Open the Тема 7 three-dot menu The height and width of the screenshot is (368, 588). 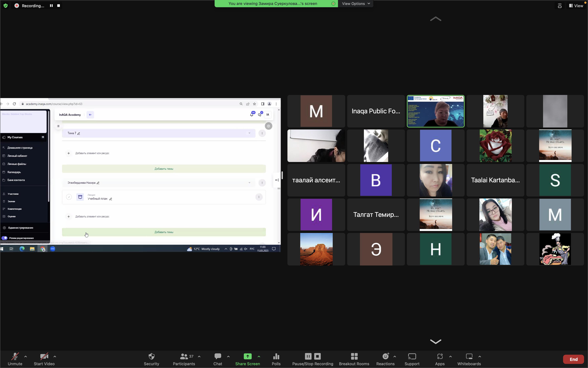(x=262, y=133)
